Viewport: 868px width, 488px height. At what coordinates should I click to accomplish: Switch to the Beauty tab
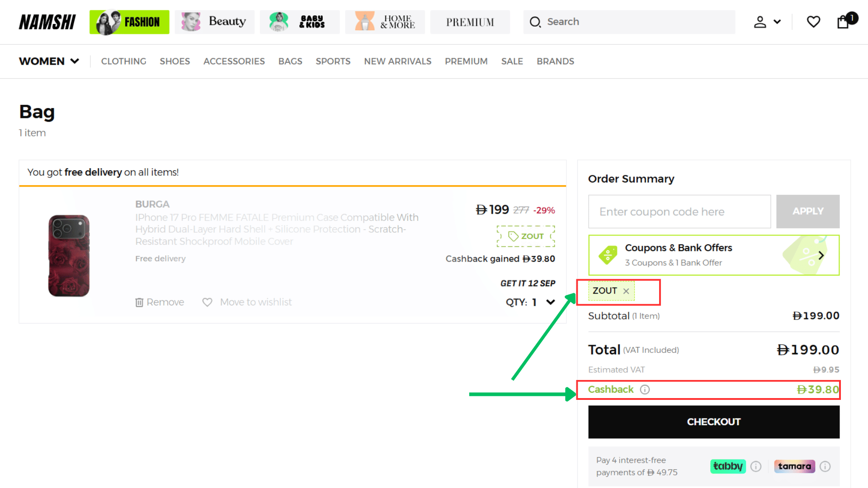tap(214, 22)
